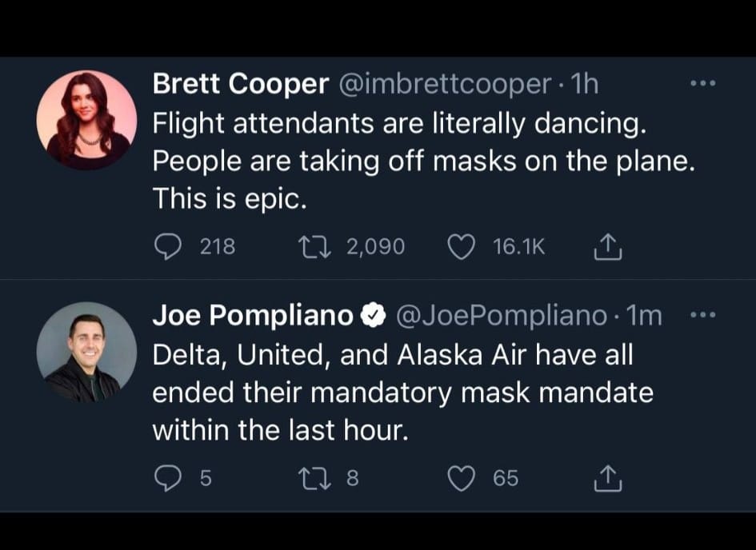Click Joe Pompliano's verified badge

click(372, 317)
